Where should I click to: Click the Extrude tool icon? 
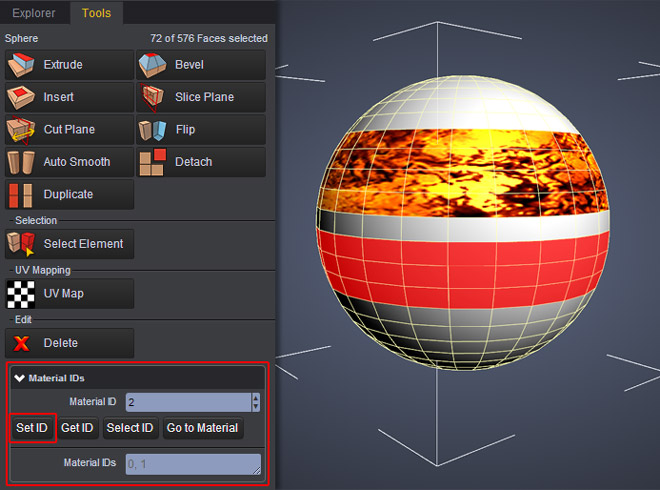[x=21, y=65]
